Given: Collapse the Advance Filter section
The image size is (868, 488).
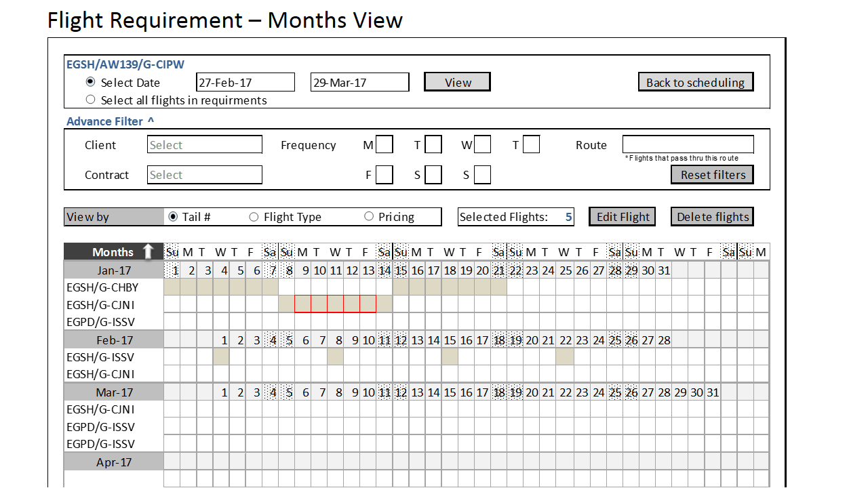Looking at the screenshot, I should tap(151, 121).
